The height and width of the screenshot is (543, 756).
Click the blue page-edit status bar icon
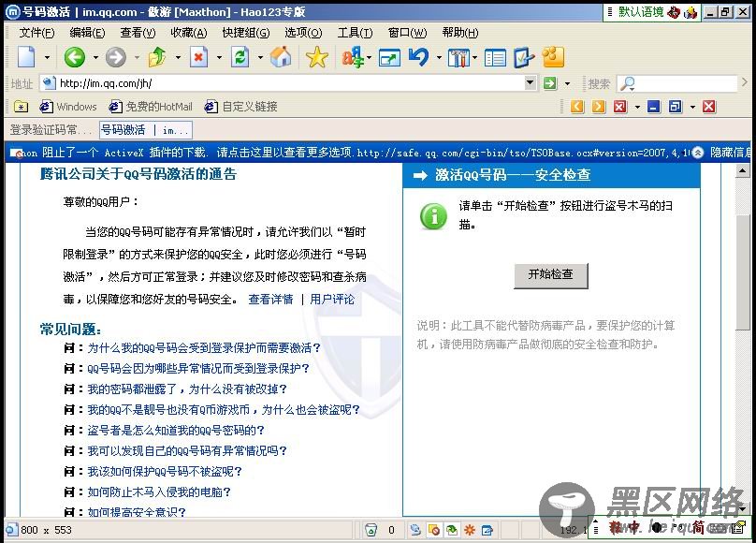click(x=487, y=530)
